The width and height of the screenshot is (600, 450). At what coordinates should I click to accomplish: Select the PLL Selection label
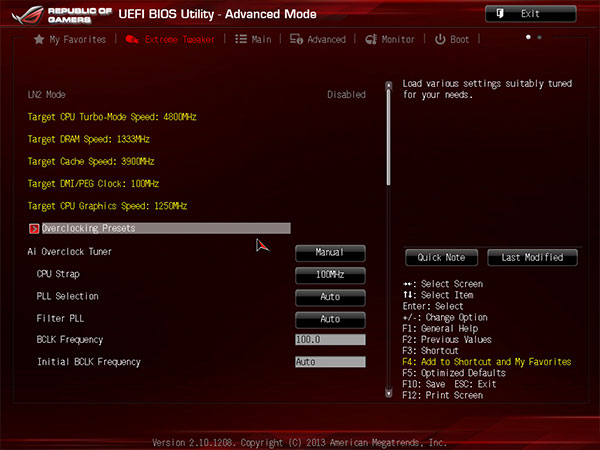pos(67,296)
